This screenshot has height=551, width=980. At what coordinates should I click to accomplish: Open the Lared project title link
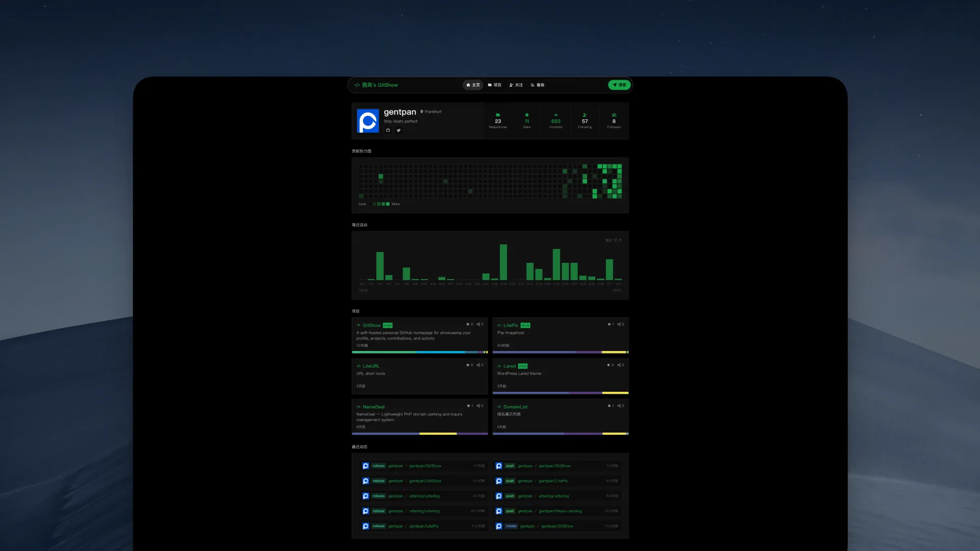click(509, 366)
